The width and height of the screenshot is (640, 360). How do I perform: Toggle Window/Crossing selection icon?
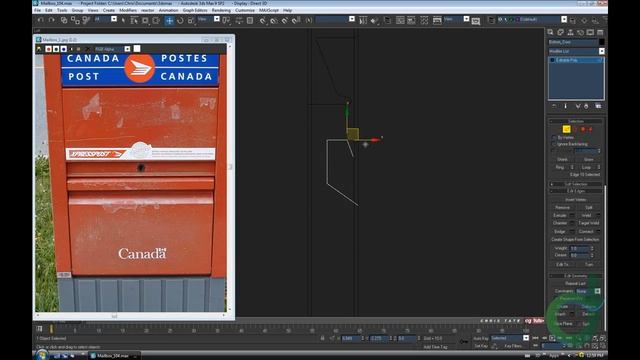pos(156,20)
